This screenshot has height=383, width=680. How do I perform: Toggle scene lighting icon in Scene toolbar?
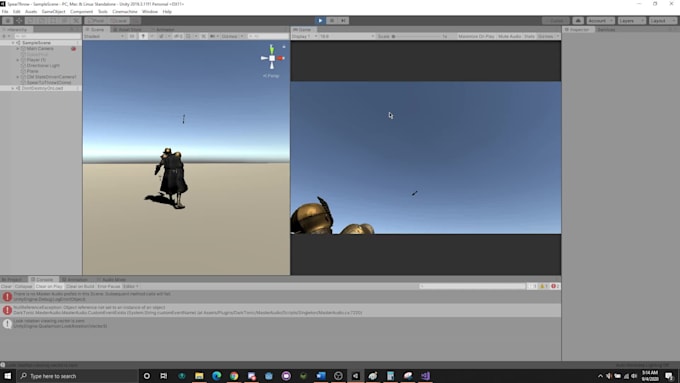click(x=143, y=36)
